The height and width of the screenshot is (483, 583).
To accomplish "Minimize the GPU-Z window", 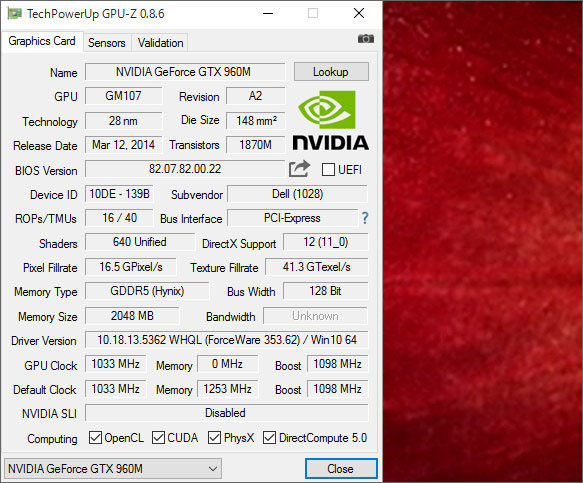I will [268, 13].
